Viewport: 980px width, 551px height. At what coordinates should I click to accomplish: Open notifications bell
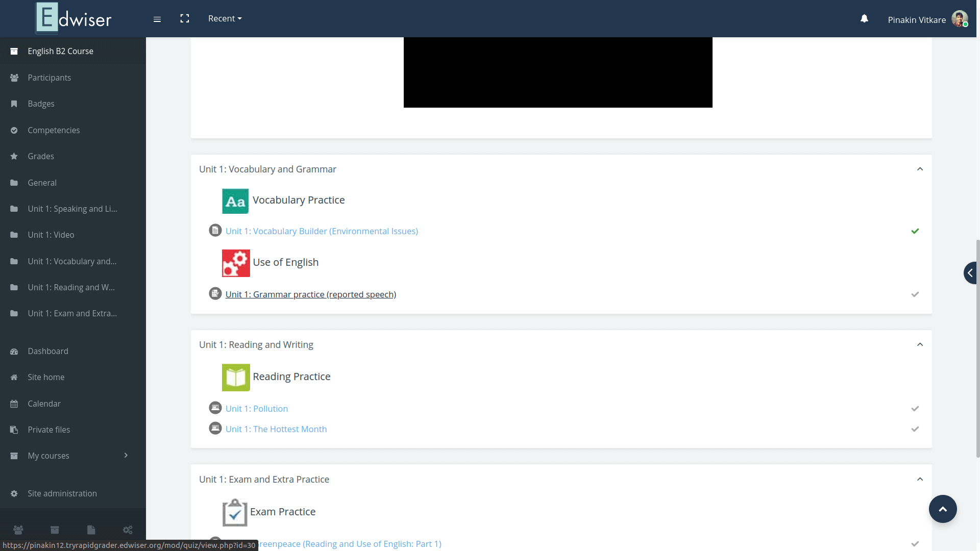click(x=864, y=19)
